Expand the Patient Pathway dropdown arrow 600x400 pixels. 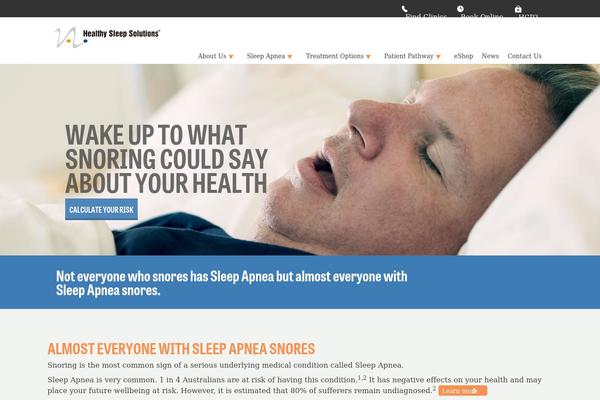(439, 57)
